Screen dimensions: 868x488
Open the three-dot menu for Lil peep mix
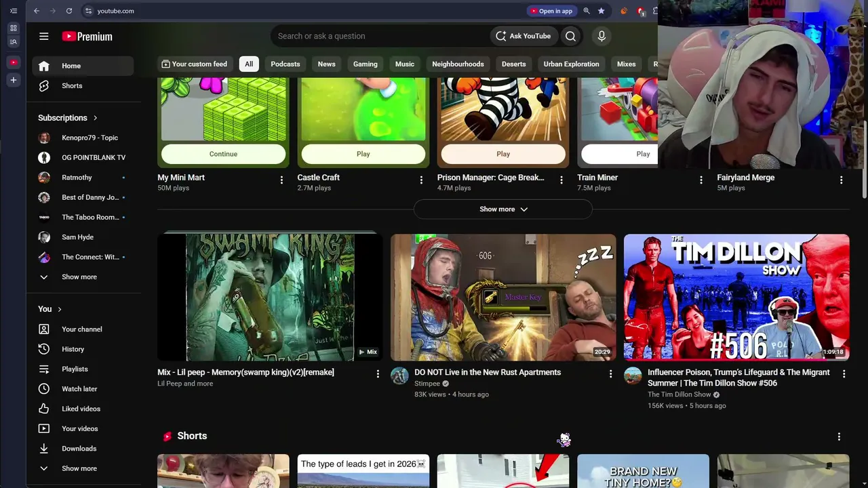[x=378, y=374]
